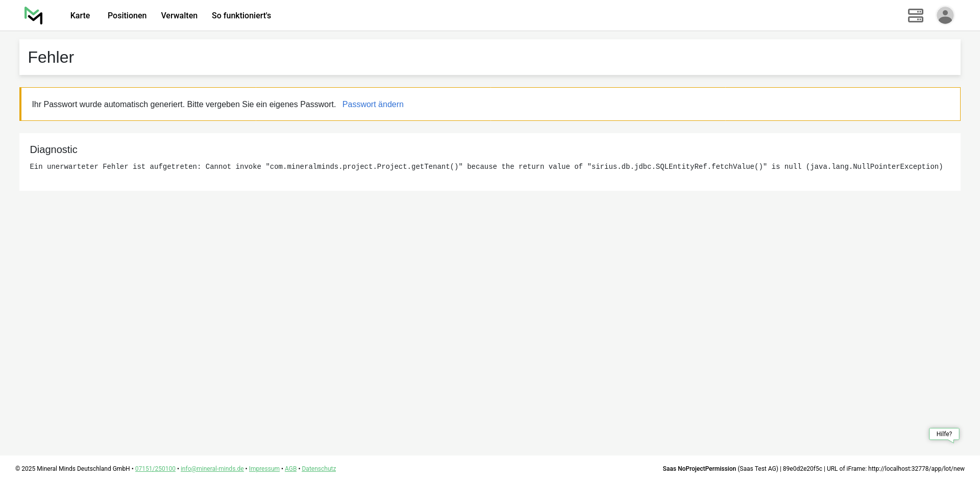
Task: Click the Saas NoProjectPermission footer text
Action: (699, 469)
